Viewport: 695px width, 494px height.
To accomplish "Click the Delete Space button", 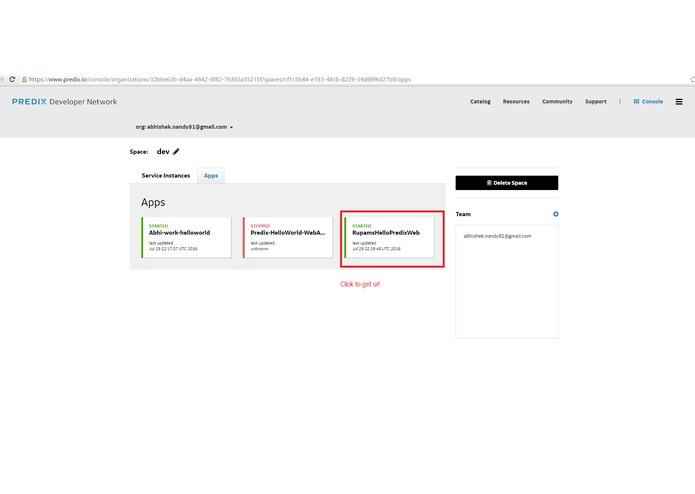I will click(x=507, y=183).
